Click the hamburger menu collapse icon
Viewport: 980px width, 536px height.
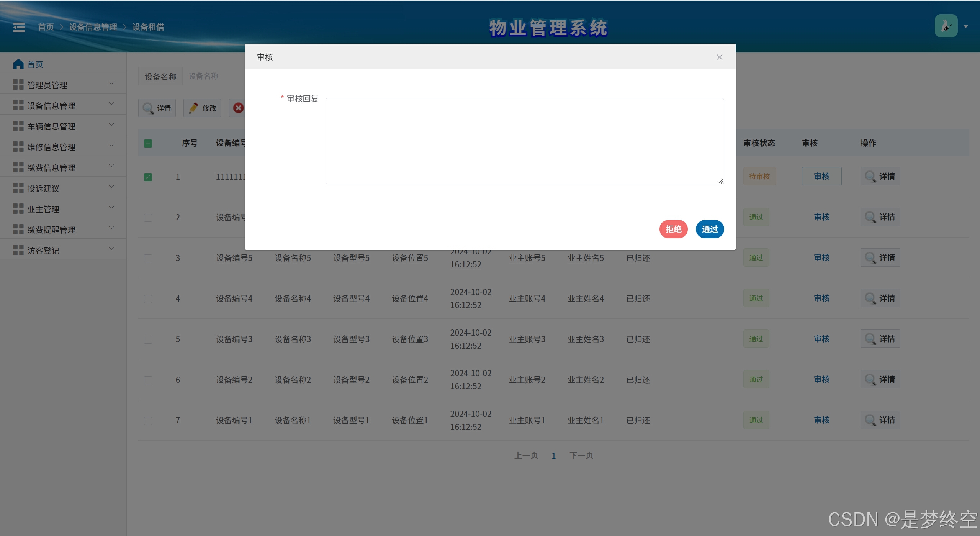[x=19, y=27]
